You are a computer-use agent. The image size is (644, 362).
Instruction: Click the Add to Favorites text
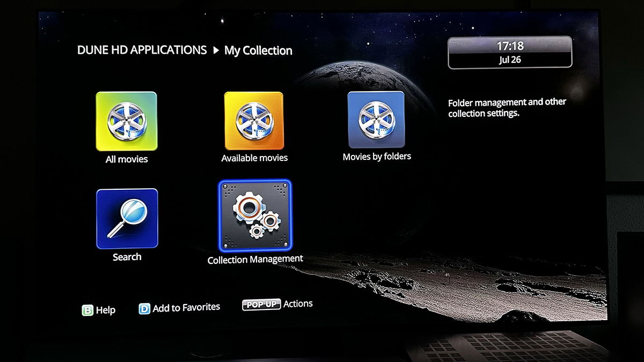(186, 308)
